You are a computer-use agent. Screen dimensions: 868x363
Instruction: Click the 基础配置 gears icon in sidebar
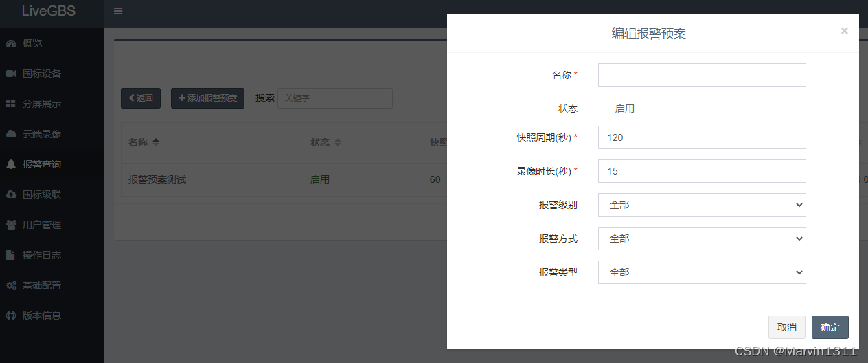(x=11, y=285)
